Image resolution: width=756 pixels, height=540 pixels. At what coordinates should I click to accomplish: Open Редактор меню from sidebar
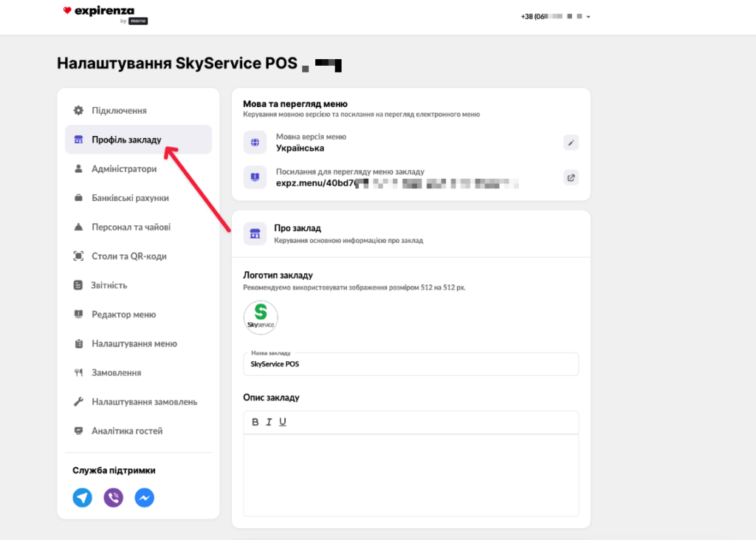[123, 315]
